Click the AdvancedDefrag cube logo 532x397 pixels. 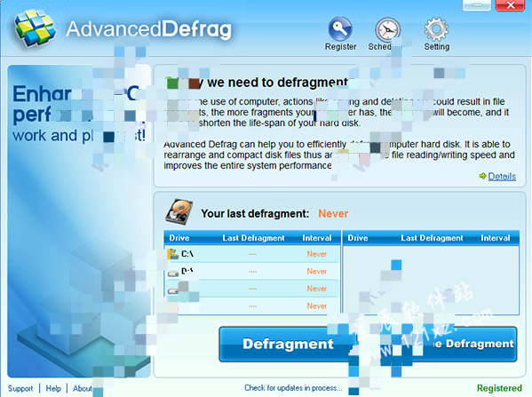pyautogui.click(x=35, y=28)
